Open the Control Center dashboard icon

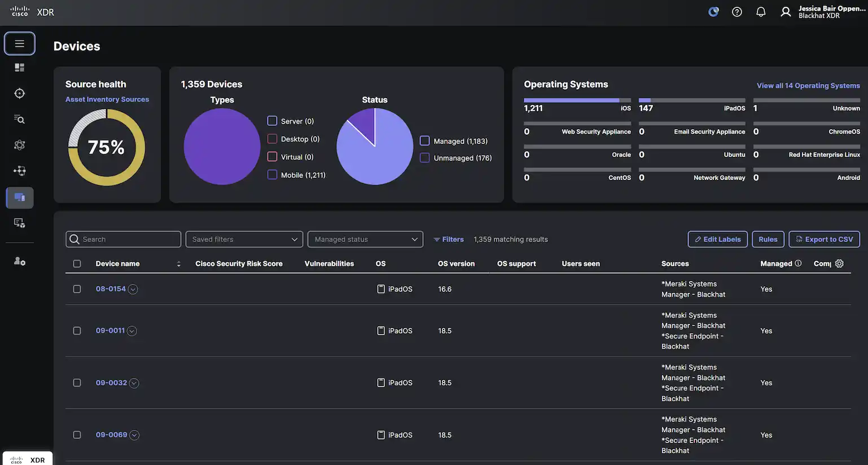[x=19, y=67]
